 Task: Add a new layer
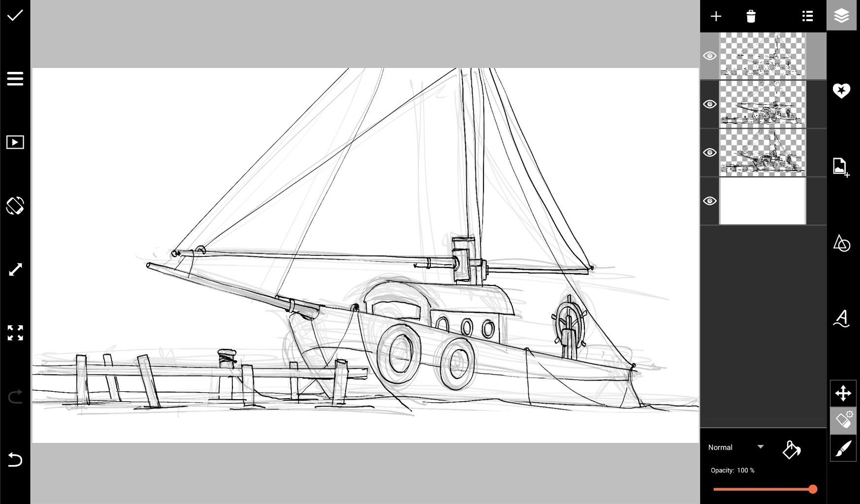716,16
